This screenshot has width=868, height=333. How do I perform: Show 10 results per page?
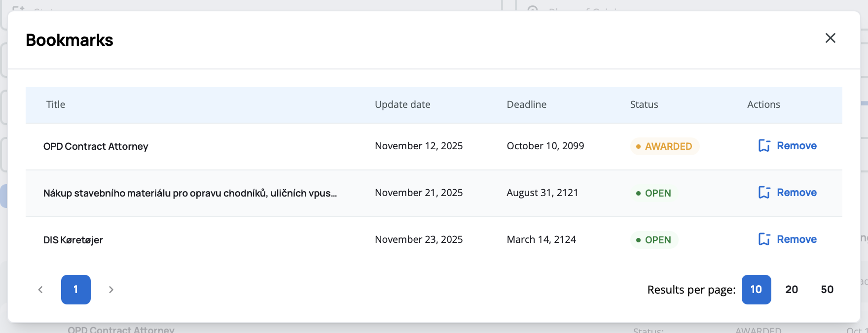(756, 290)
